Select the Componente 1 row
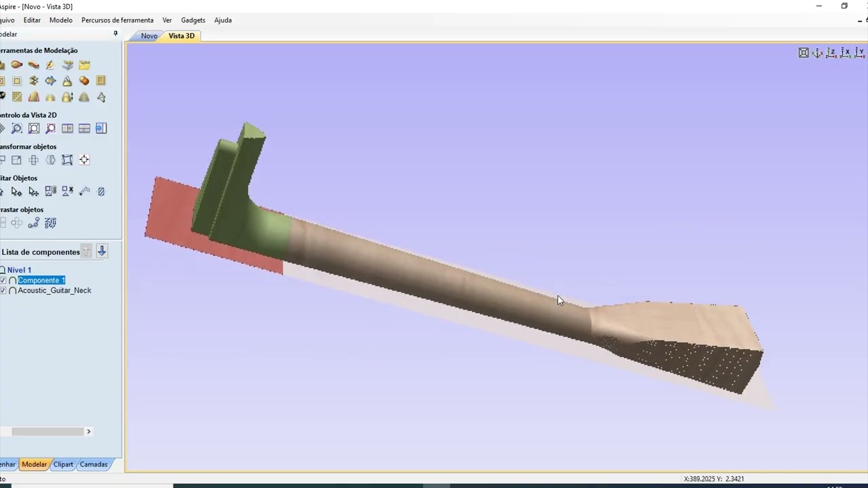 [41, 281]
